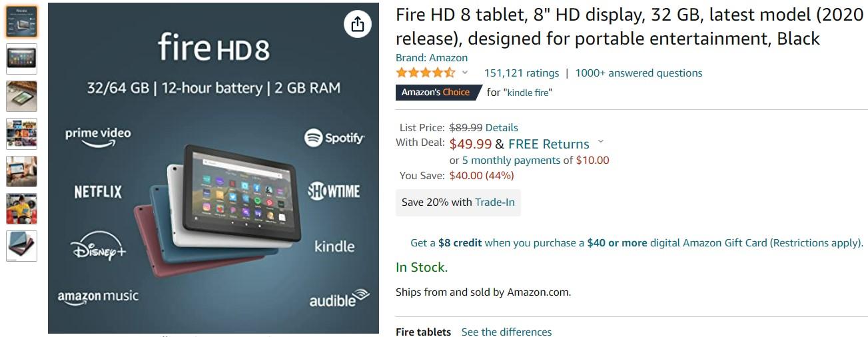Open 1000+ answered questions link
This screenshot has height=337, width=868.
[638, 73]
